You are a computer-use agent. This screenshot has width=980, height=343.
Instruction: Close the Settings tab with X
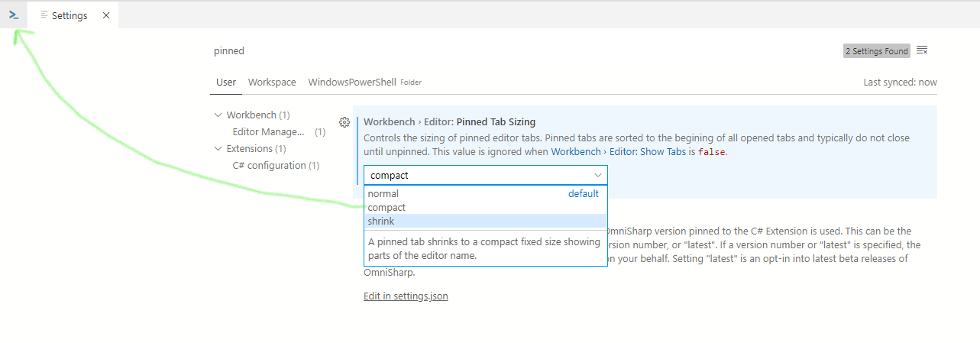[x=105, y=15]
